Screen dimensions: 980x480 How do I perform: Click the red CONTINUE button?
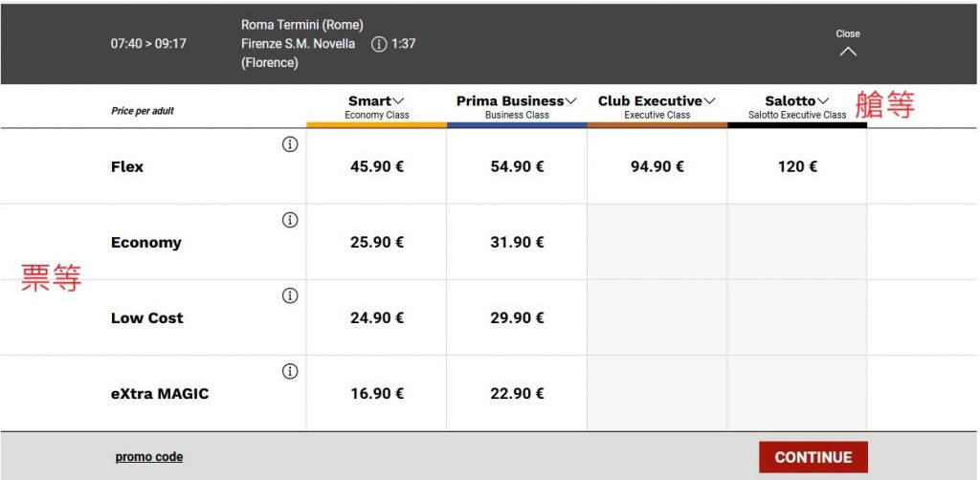813,457
